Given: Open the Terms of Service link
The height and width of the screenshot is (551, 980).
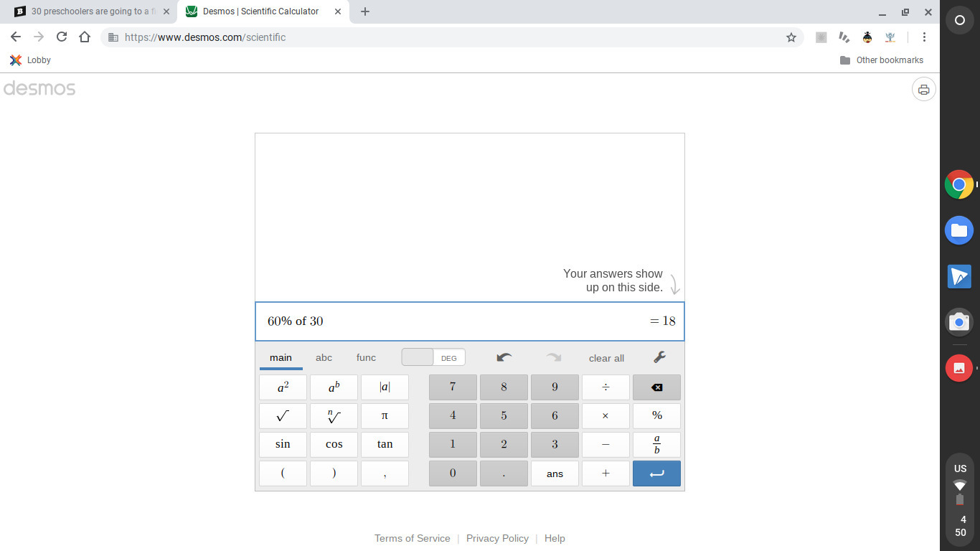Looking at the screenshot, I should pyautogui.click(x=413, y=538).
